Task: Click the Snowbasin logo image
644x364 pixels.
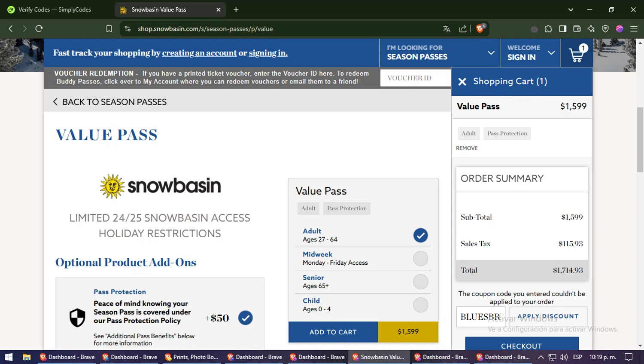Action: (x=160, y=186)
